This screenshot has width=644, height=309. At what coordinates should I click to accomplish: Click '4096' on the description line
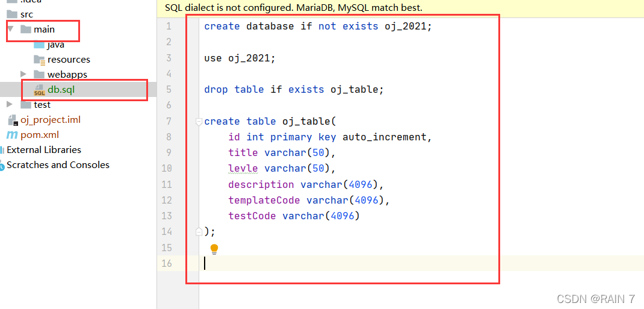[360, 184]
